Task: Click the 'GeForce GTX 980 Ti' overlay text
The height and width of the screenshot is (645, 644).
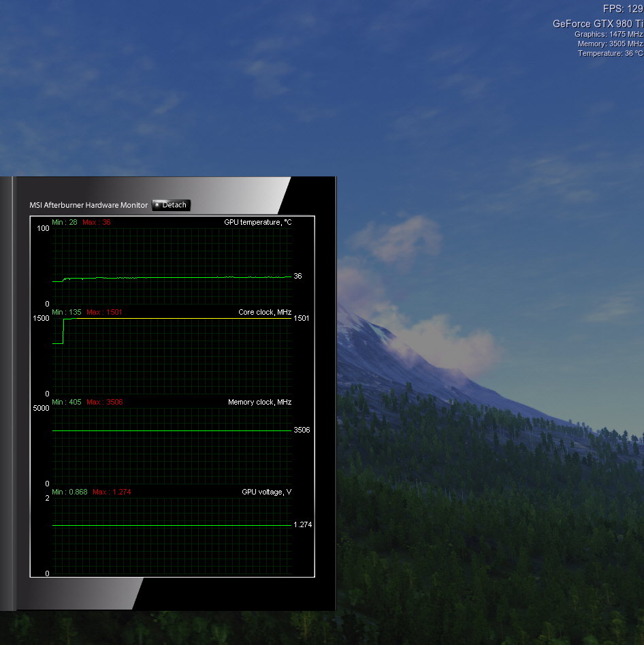Action: (598, 23)
